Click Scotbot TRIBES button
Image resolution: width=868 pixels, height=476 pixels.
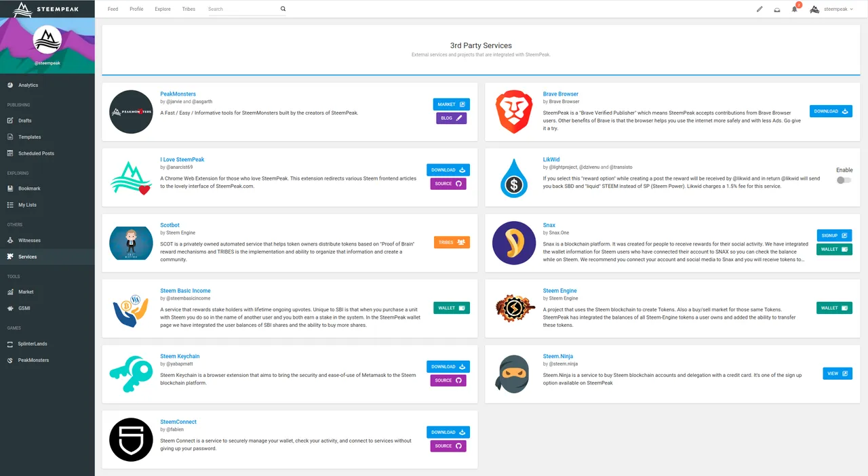coord(452,242)
